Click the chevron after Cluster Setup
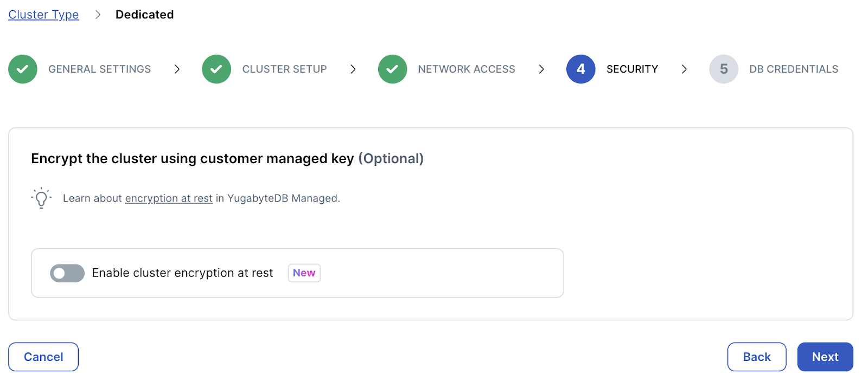 coord(353,69)
